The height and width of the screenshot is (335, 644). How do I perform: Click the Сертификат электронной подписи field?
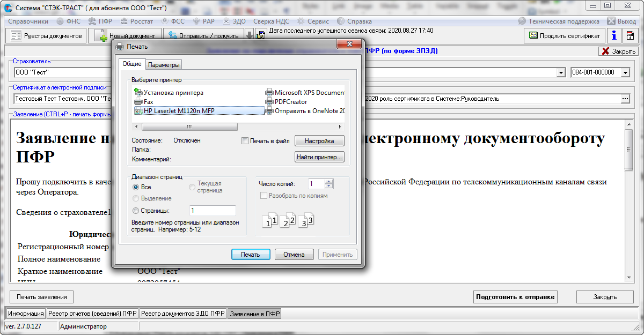click(317, 99)
